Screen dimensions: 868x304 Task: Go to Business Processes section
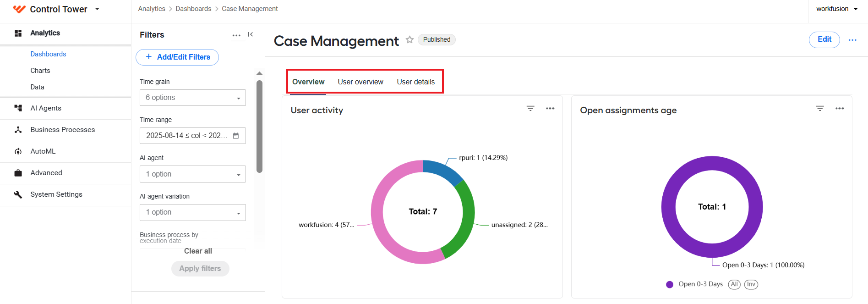63,130
